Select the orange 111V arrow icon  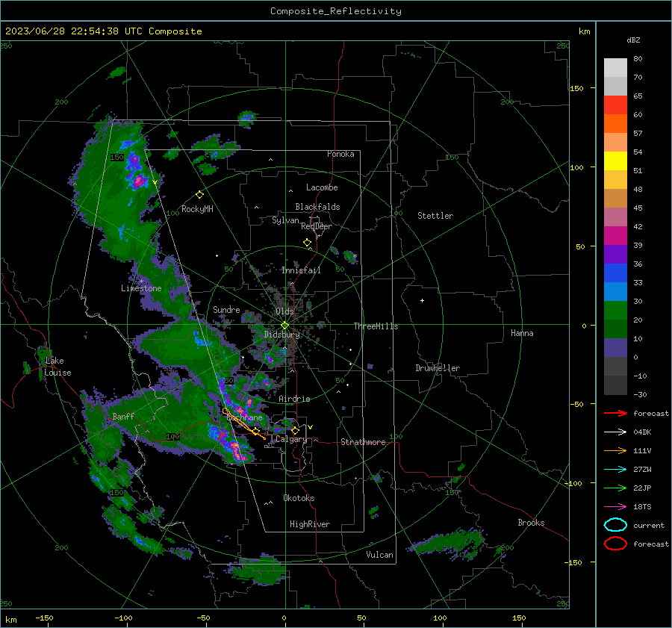(615, 450)
